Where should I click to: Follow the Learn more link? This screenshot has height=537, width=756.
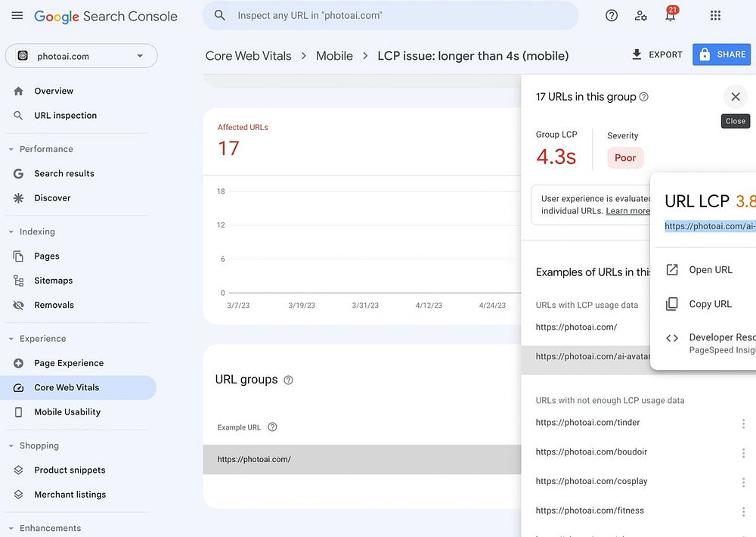[x=627, y=211]
